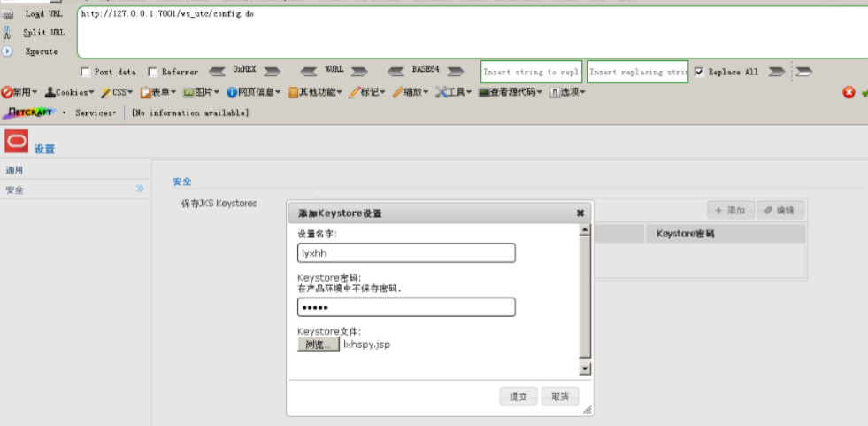868x426 pixels.
Task: Enable the Referrer checkbox
Action: [x=153, y=72]
